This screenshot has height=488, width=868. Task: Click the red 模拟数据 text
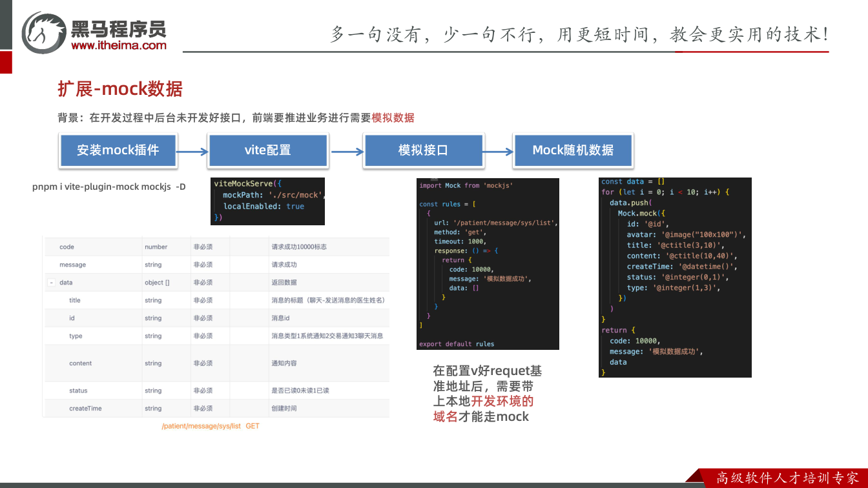(x=393, y=117)
